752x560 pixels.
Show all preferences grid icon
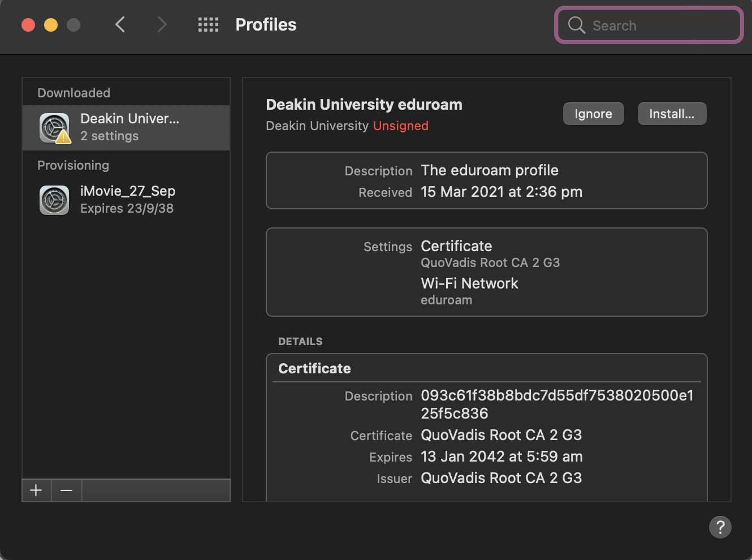(x=208, y=24)
